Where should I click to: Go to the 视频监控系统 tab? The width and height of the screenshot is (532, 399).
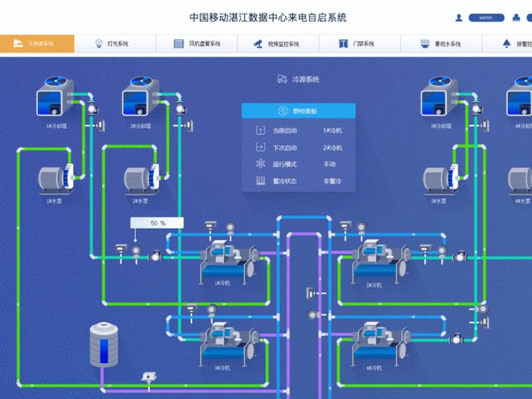tap(278, 43)
